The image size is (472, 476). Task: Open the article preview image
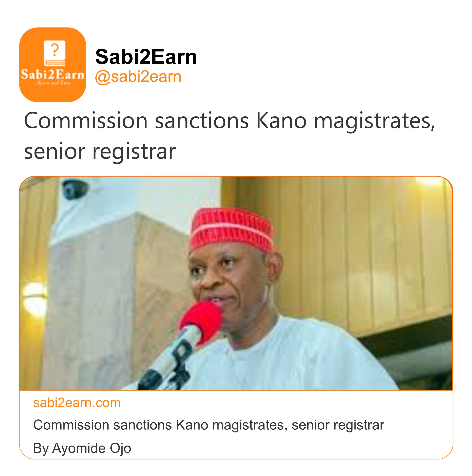(236, 283)
